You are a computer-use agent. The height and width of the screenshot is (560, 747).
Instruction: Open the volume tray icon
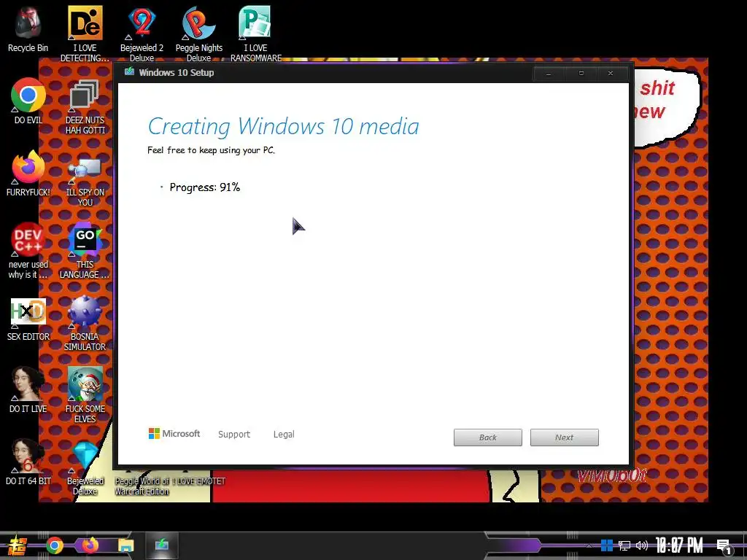pos(642,545)
